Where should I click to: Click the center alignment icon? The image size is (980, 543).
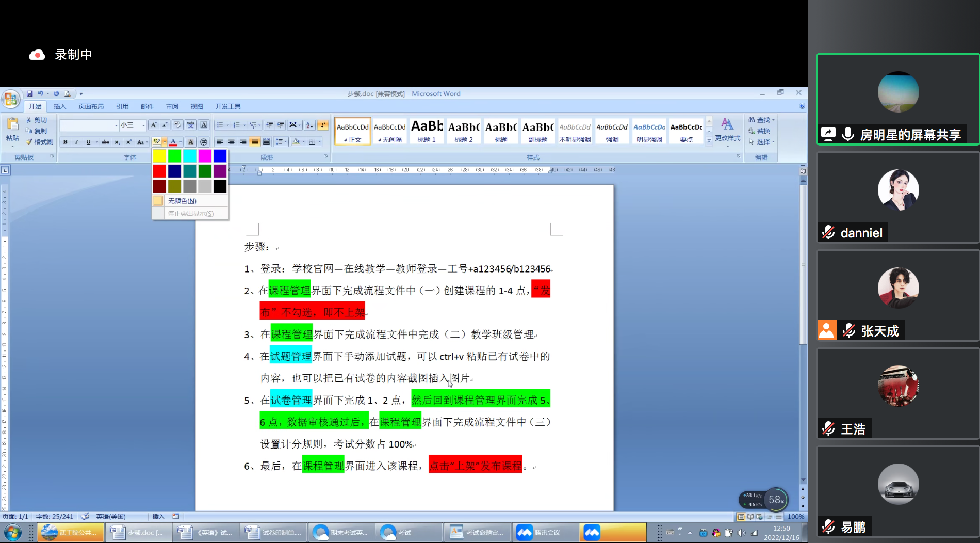[x=232, y=141]
